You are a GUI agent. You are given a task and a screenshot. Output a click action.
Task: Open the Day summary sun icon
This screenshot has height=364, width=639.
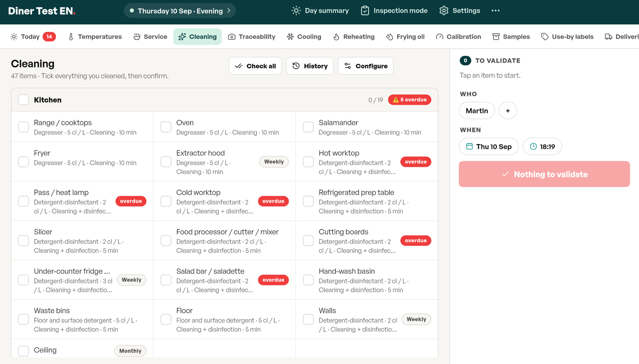pyautogui.click(x=296, y=11)
